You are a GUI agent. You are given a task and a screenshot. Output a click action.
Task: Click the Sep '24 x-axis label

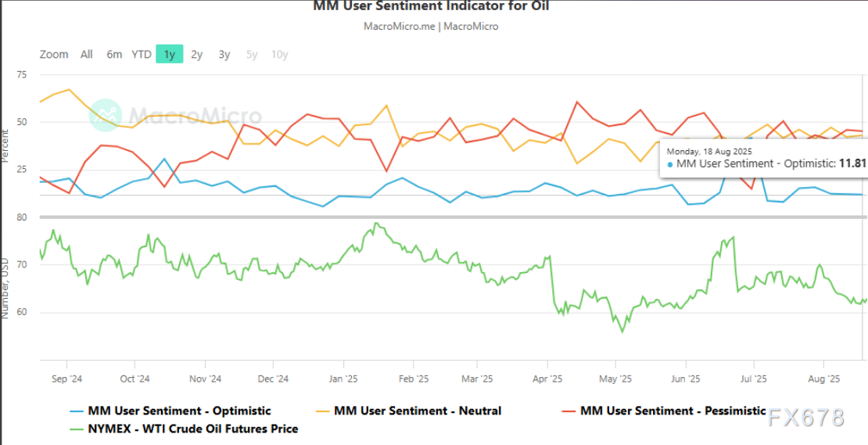66,379
